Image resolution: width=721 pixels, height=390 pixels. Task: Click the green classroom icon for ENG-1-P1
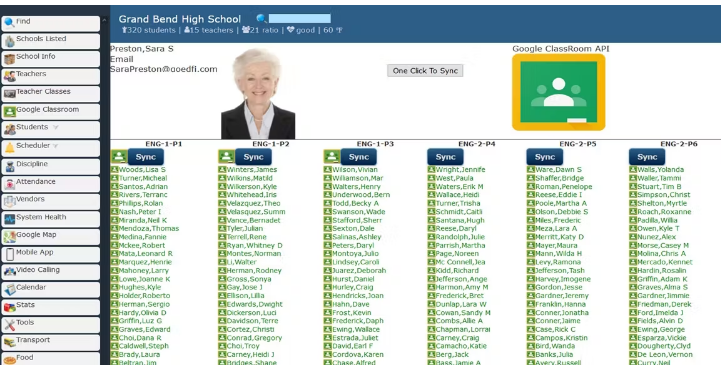tap(119, 157)
